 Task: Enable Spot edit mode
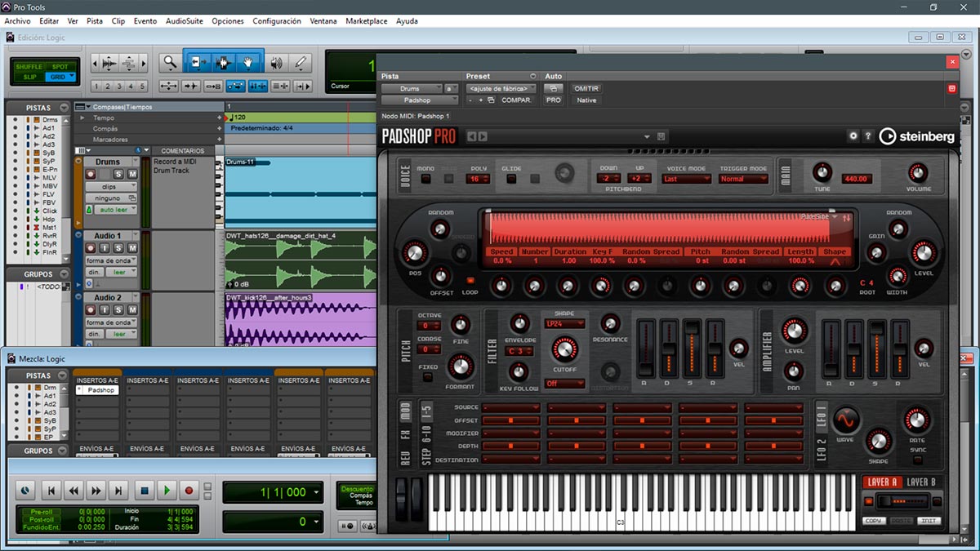(60, 67)
